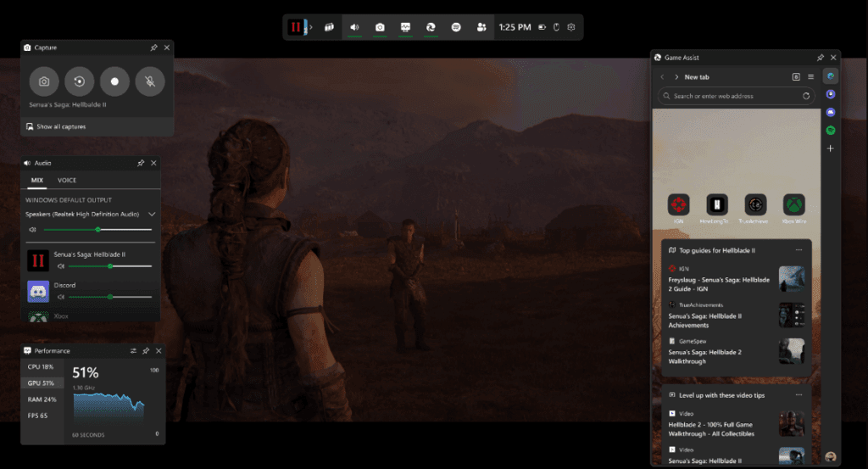Open more options for Top guides card

click(798, 250)
